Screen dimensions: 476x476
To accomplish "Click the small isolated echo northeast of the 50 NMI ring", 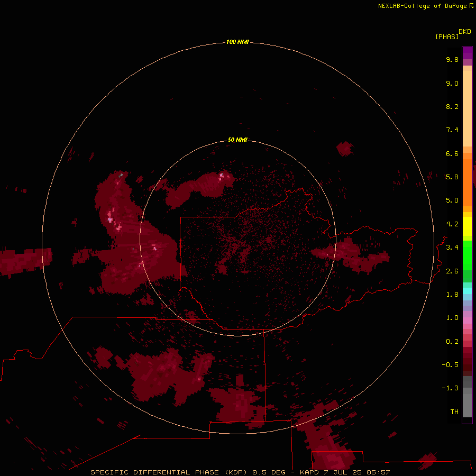I will pos(345,149).
